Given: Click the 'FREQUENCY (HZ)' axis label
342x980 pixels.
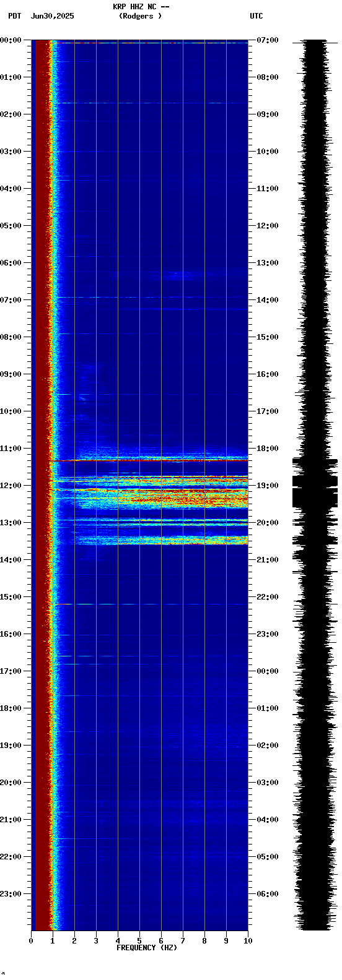Looking at the screenshot, I should pyautogui.click(x=147, y=948).
